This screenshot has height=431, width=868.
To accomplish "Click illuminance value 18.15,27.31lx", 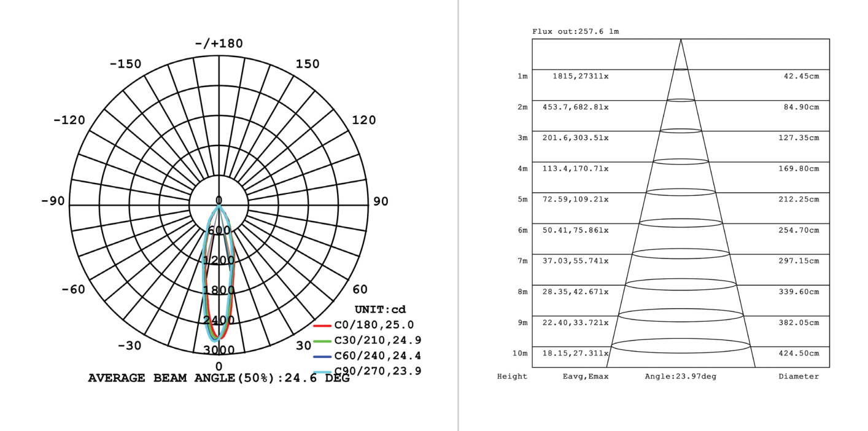I will (x=576, y=354).
